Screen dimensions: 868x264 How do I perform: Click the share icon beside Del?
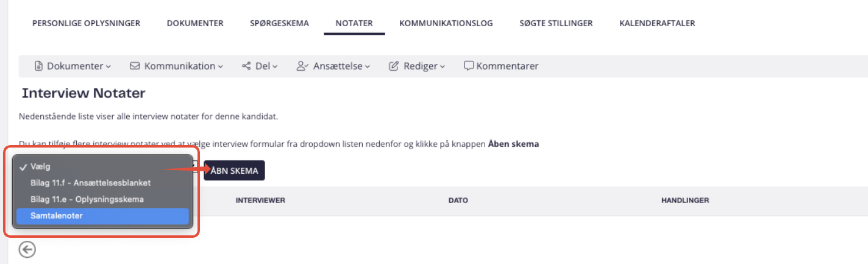point(246,66)
